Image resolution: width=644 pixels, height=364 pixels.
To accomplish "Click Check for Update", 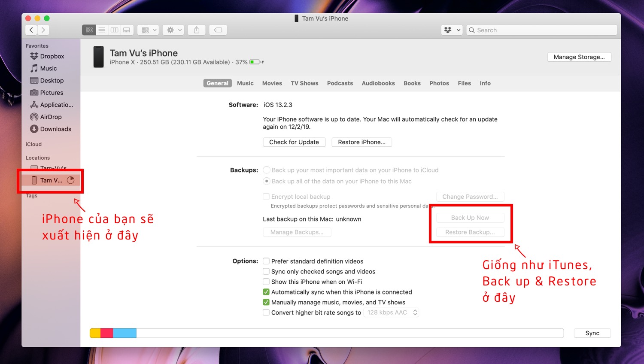I will pos(294,142).
